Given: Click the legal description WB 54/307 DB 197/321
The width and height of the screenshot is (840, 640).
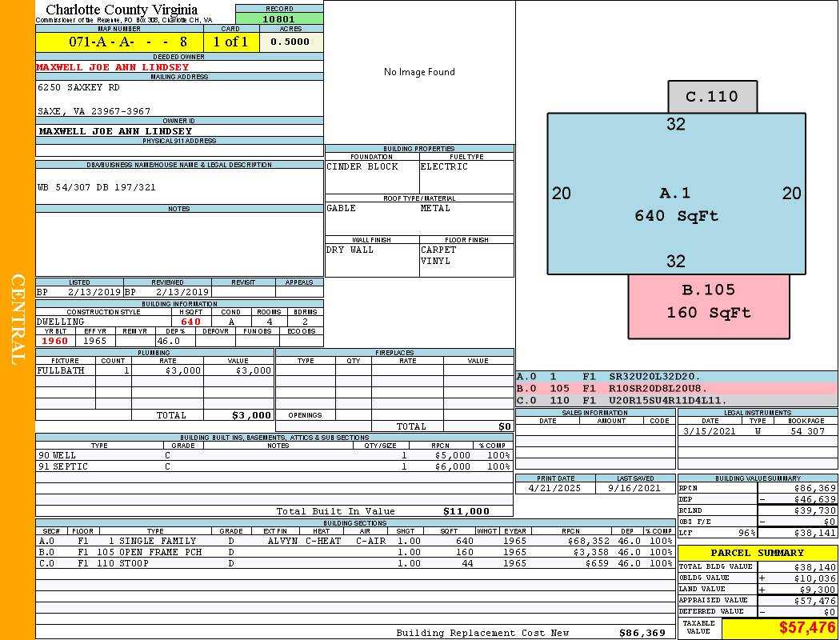Looking at the screenshot, I should tap(97, 187).
